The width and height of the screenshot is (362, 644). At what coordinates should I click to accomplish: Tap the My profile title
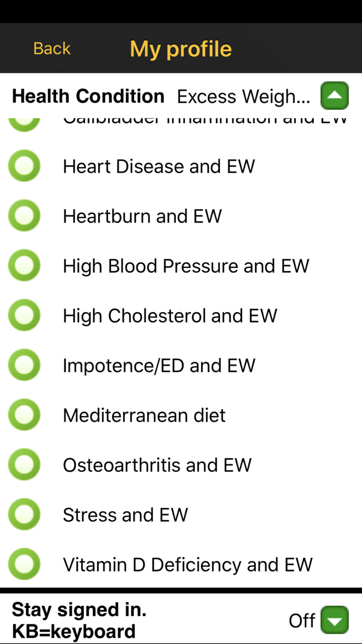[180, 48]
